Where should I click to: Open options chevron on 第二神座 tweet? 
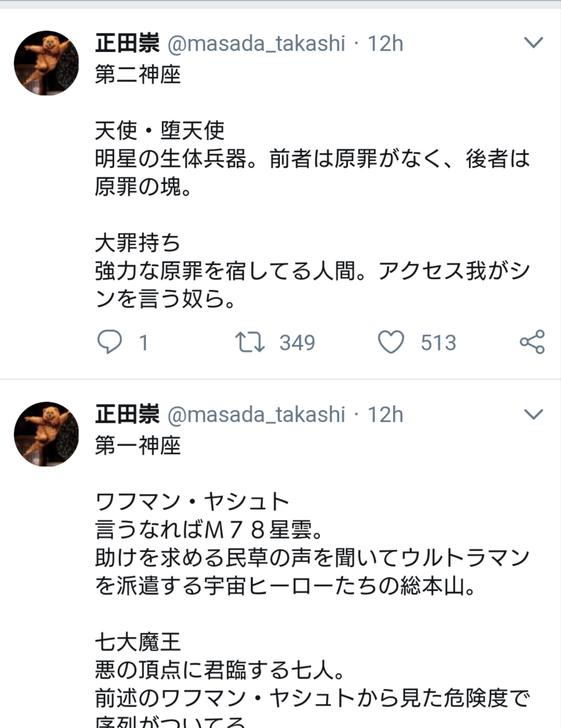[x=533, y=42]
